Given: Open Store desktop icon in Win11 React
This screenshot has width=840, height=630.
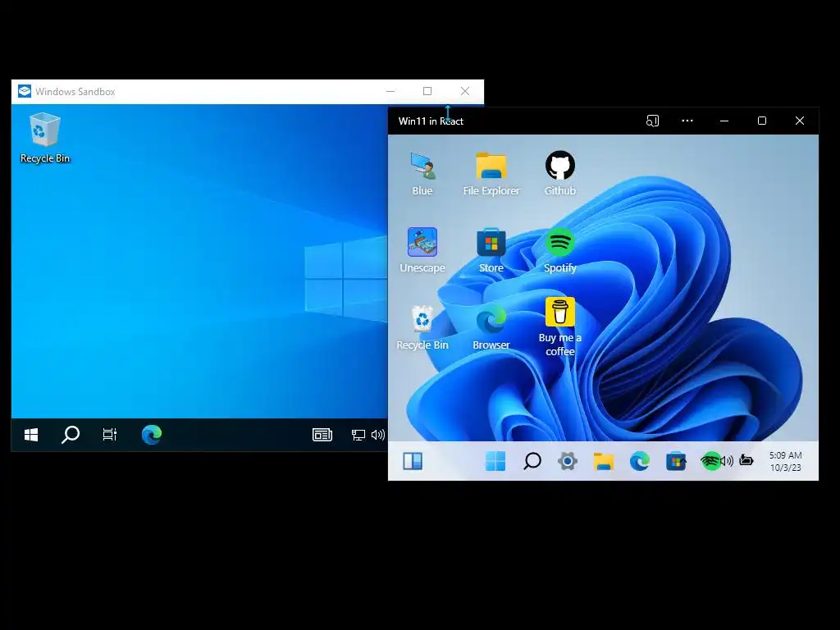Looking at the screenshot, I should [x=491, y=251].
